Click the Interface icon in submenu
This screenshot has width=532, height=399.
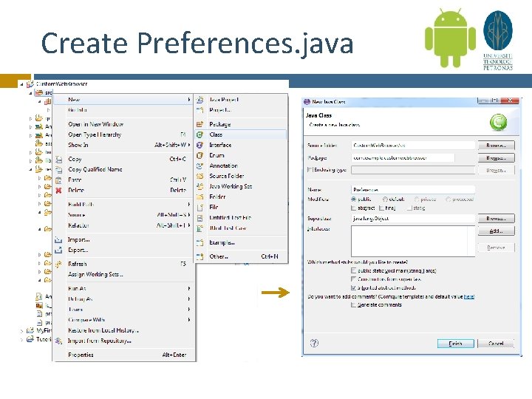pos(199,145)
